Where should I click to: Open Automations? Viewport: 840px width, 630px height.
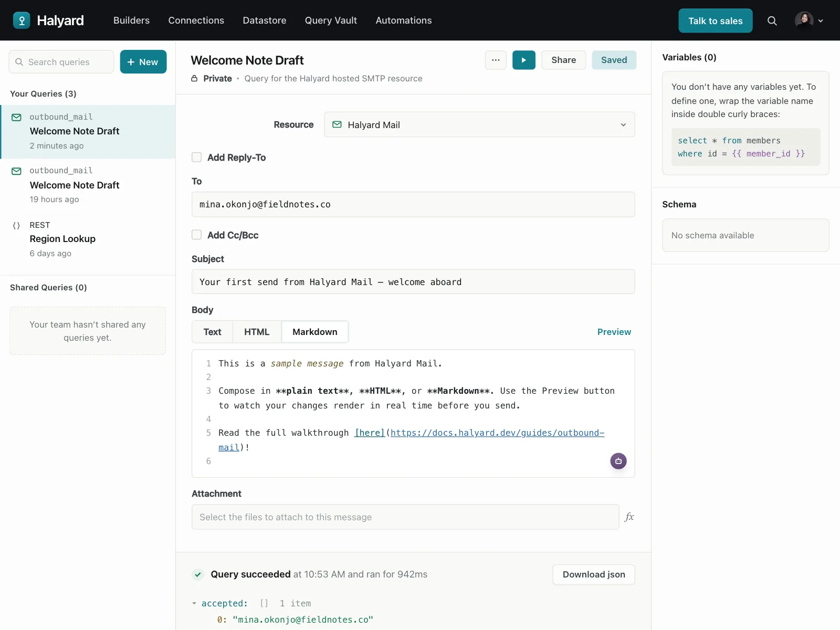coord(404,20)
